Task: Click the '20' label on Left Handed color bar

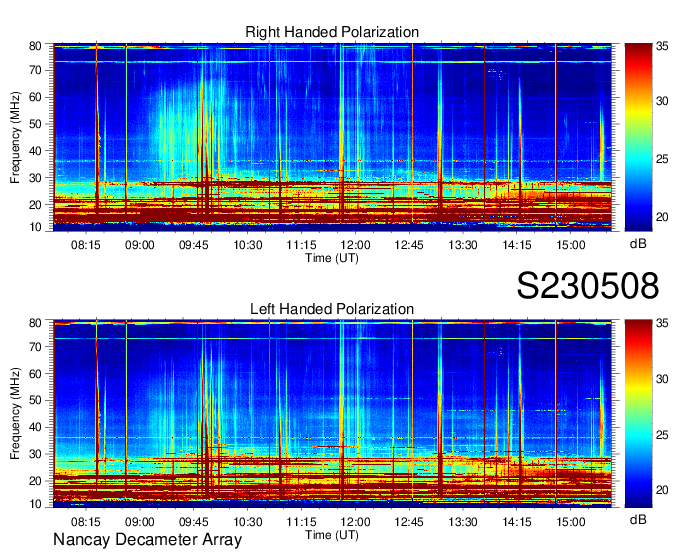Action: pos(662,490)
